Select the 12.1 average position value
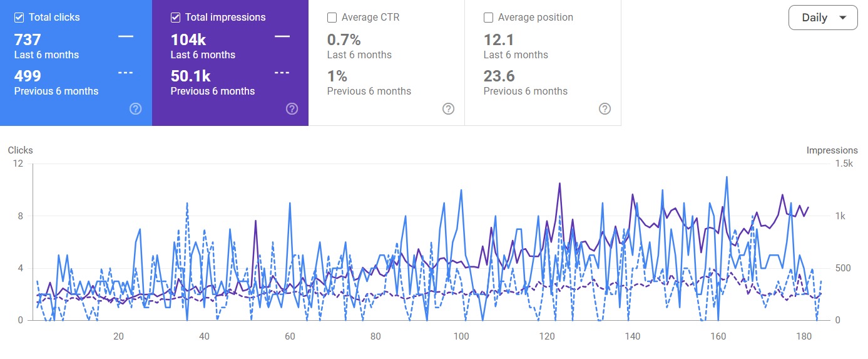This screenshot has width=868, height=359. tap(499, 40)
